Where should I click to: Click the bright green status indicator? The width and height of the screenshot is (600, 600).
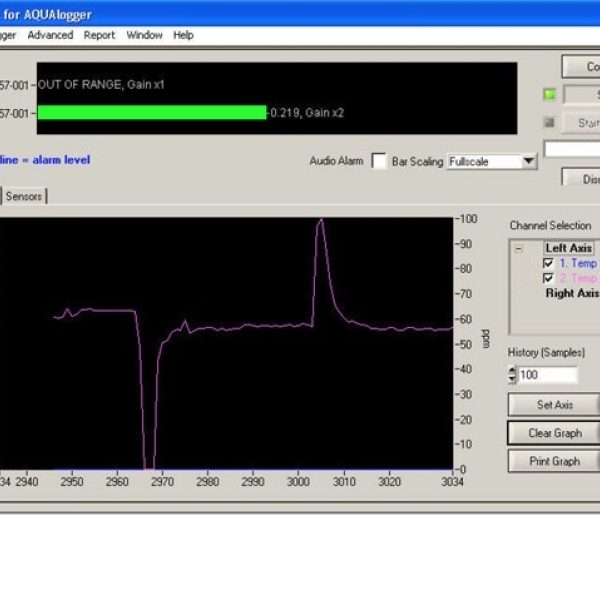[549, 94]
